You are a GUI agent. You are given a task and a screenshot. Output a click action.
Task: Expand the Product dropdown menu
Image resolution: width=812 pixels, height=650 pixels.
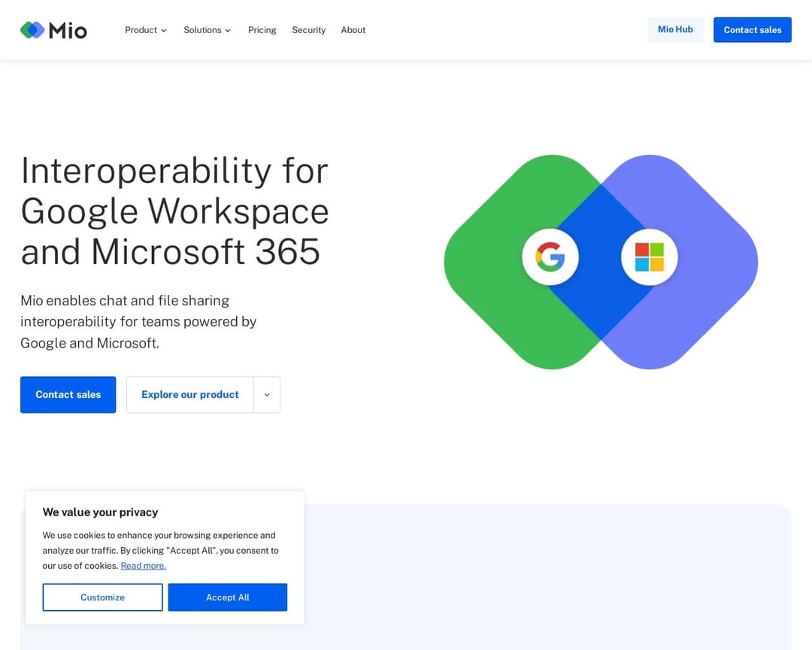(x=146, y=30)
